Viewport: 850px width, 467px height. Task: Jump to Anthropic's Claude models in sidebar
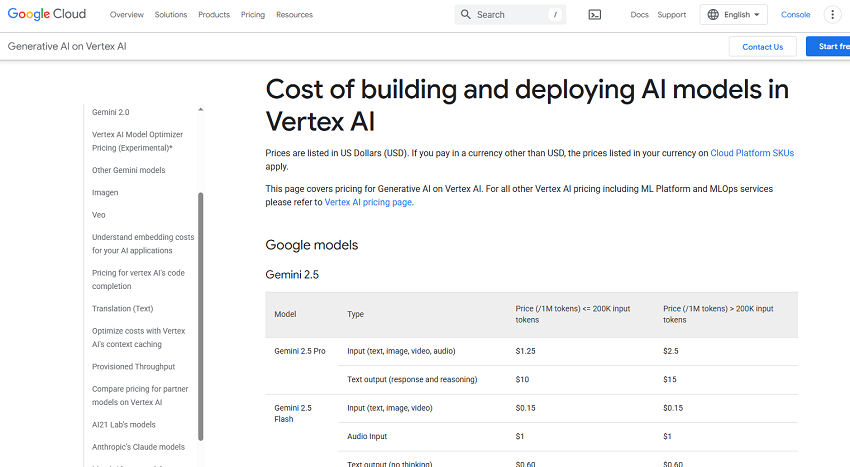(x=138, y=447)
